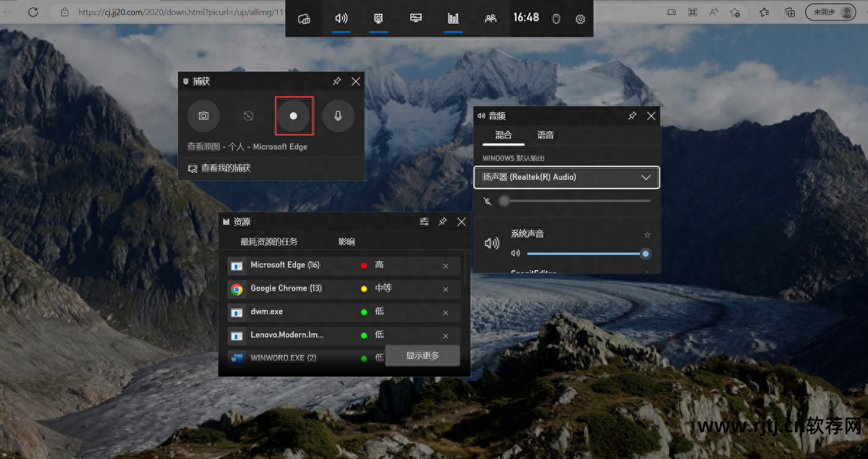Pin the Capture (捕获) widget
This screenshot has height=459, width=868.
click(337, 82)
